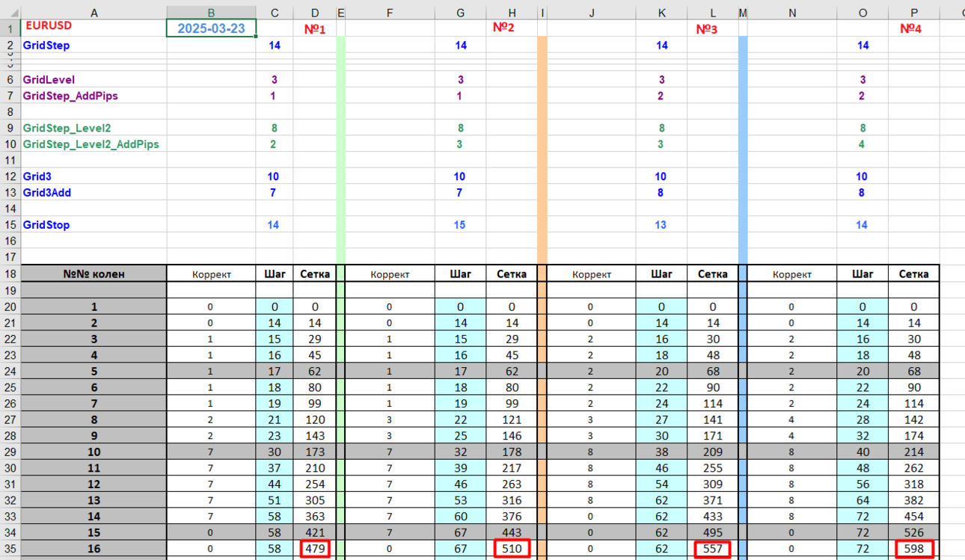This screenshot has height=560, width=965.
Task: Select the cell containing 421
Action: click(x=315, y=532)
